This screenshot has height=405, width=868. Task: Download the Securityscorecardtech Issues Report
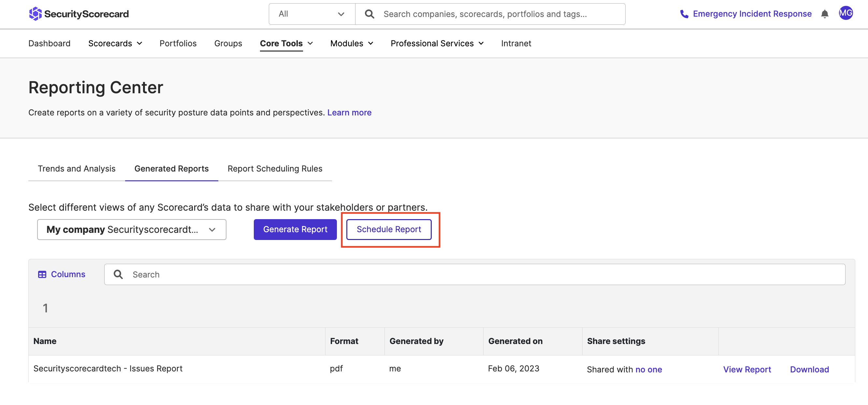809,369
